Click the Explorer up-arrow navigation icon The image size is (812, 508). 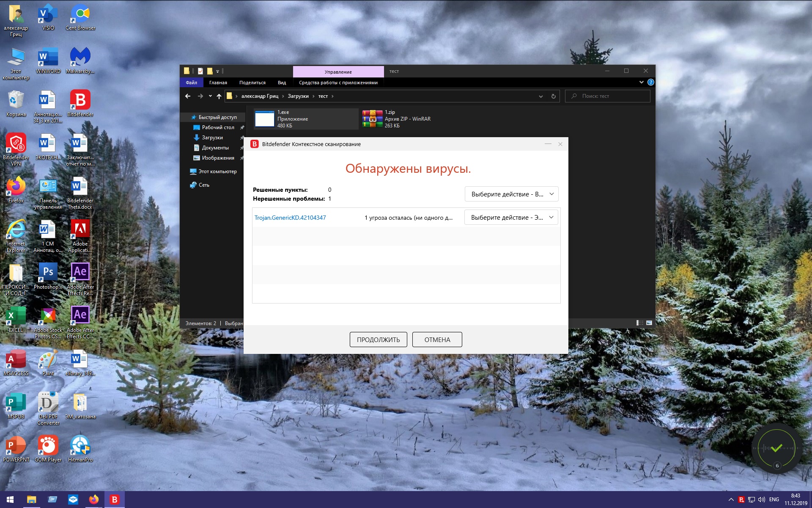(x=219, y=97)
